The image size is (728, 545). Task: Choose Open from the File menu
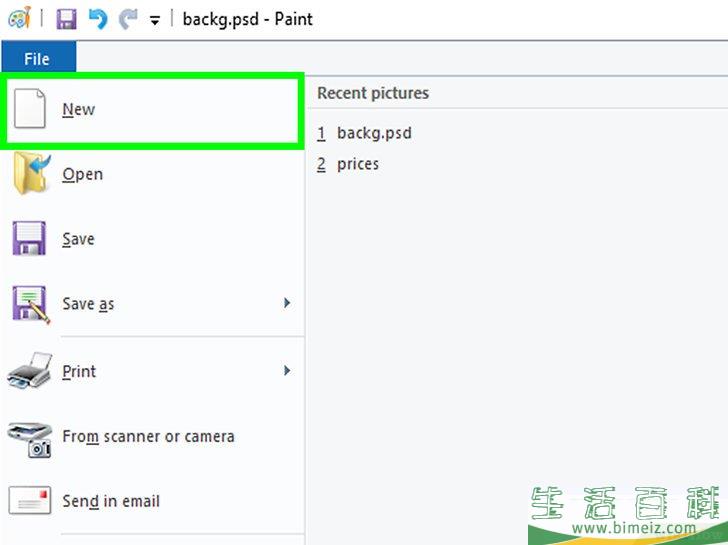tap(152, 174)
